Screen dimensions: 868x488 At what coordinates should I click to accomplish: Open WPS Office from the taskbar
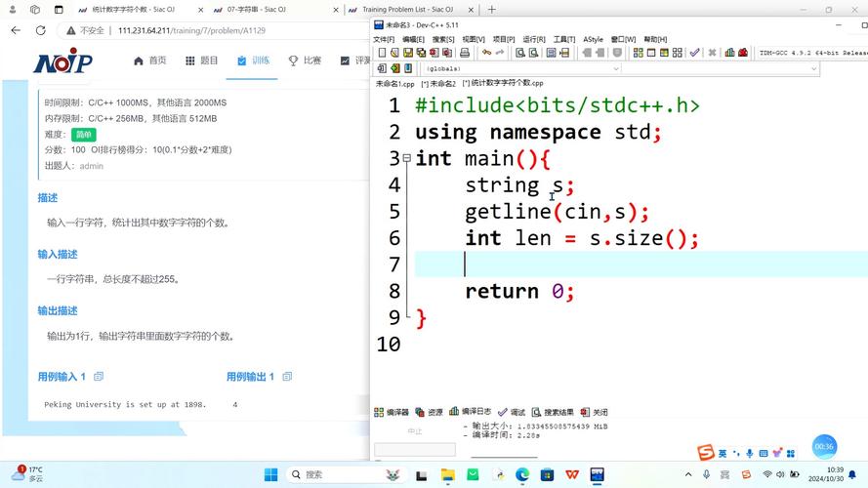[571, 474]
